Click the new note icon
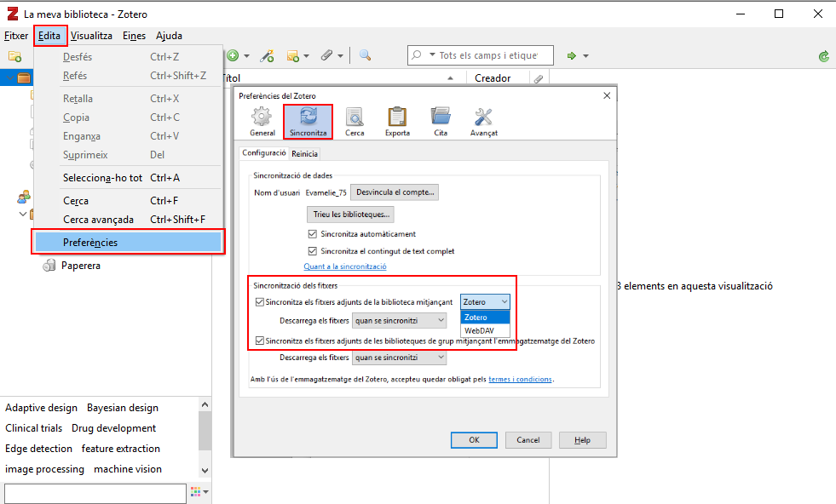Screen dimensions: 836x504 click(292, 55)
